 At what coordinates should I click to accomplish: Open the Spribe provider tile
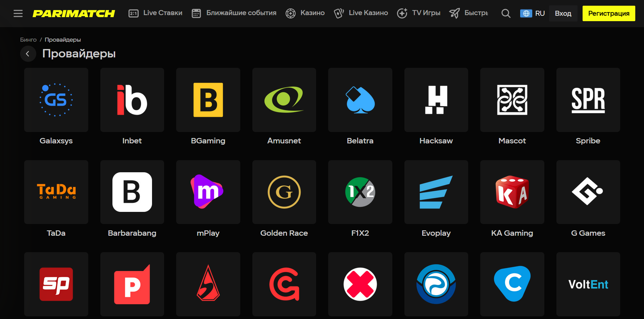pyautogui.click(x=588, y=100)
